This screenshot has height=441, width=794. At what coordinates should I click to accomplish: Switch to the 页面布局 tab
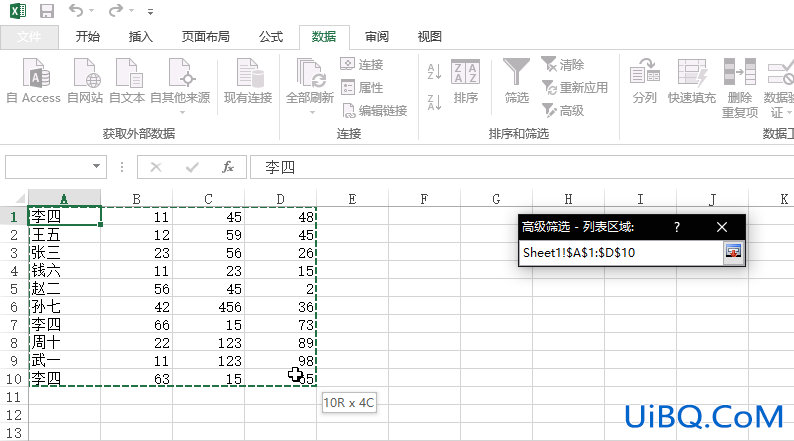tap(206, 37)
